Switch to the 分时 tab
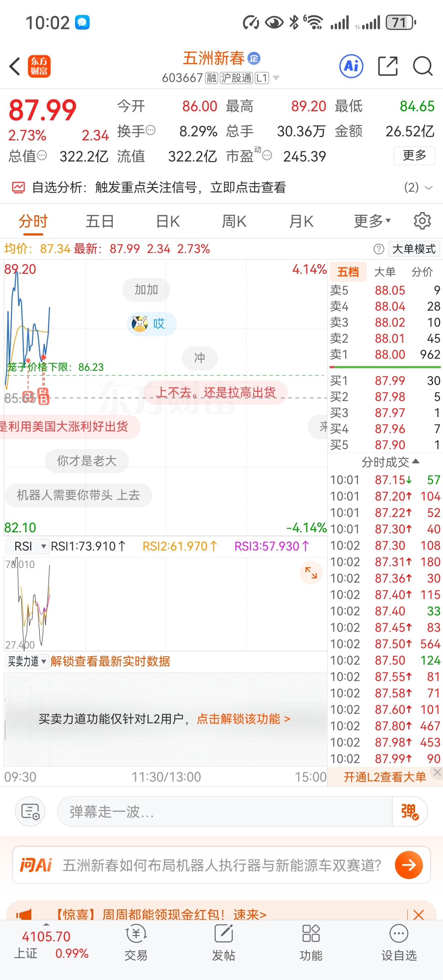Screen dimensions: 443x980 click(33, 221)
